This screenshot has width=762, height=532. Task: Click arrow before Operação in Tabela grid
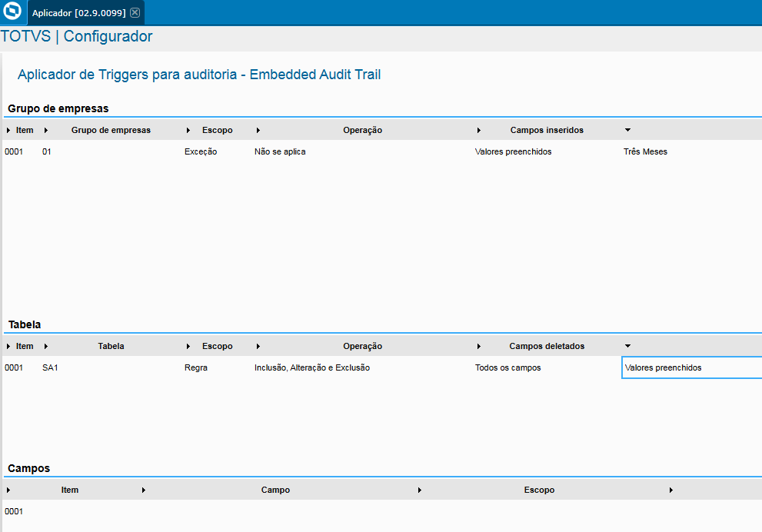[x=258, y=347]
